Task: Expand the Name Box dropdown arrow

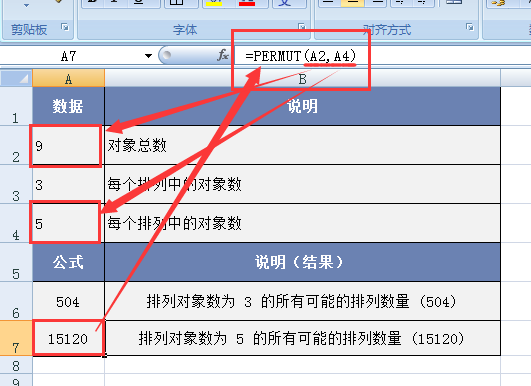Action: coord(148,56)
